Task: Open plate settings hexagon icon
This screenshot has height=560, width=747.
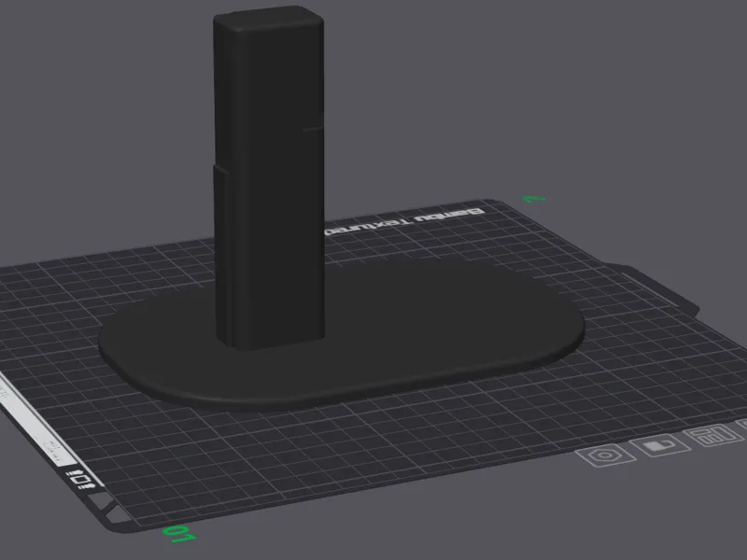Action: [605, 455]
